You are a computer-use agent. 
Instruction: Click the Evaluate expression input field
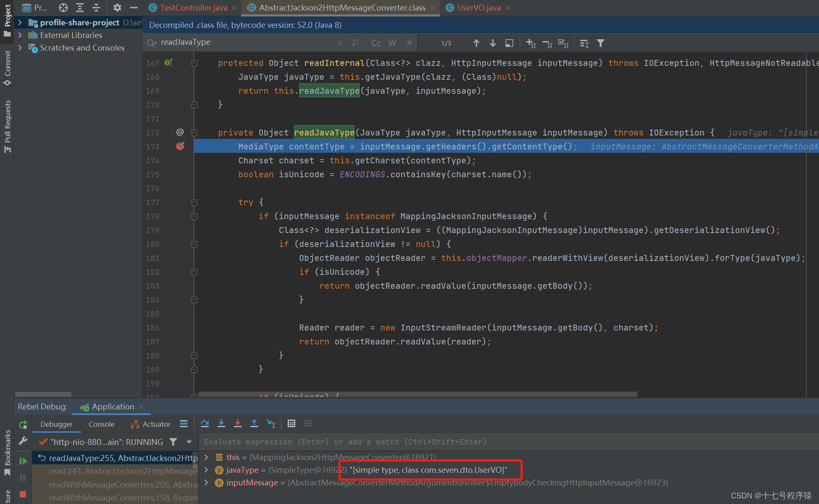pyautogui.click(x=508, y=442)
